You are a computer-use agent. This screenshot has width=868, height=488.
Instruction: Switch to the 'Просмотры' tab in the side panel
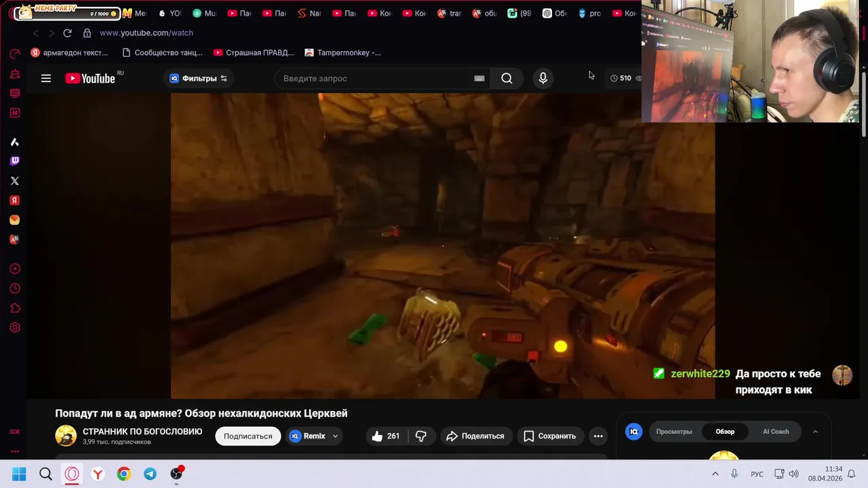(674, 432)
